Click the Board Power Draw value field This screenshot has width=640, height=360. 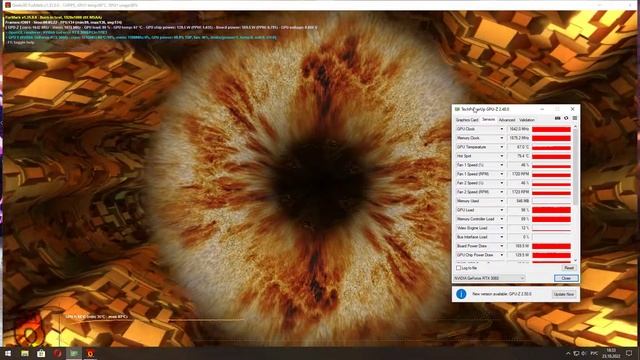(518, 246)
